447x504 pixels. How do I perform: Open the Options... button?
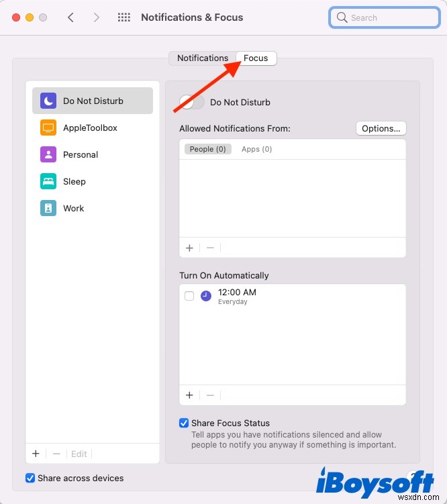coord(381,128)
